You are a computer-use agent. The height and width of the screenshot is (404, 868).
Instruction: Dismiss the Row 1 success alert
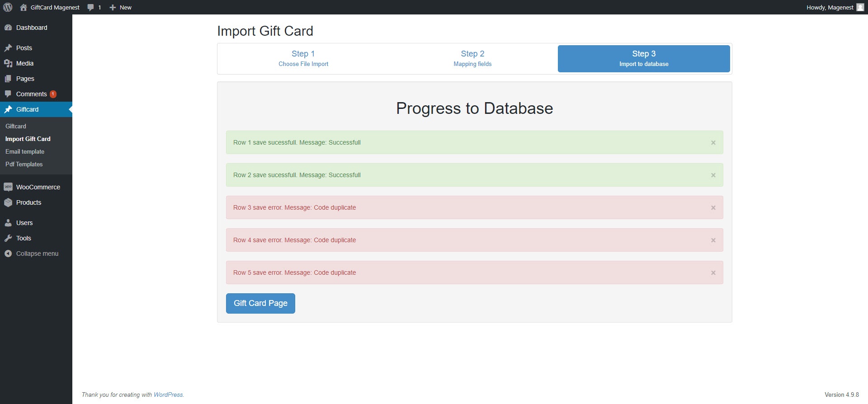(x=713, y=143)
